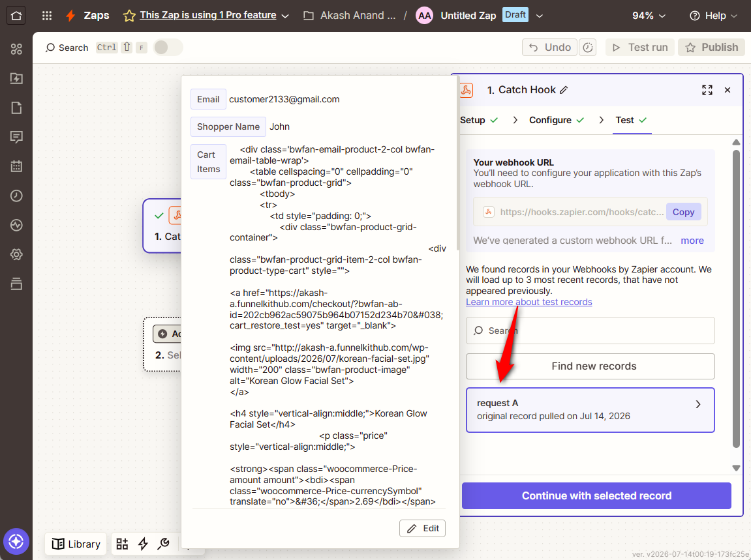This screenshot has width=751, height=560.
Task: Click the bottom toolbar lightning bolt icon
Action: click(x=143, y=544)
